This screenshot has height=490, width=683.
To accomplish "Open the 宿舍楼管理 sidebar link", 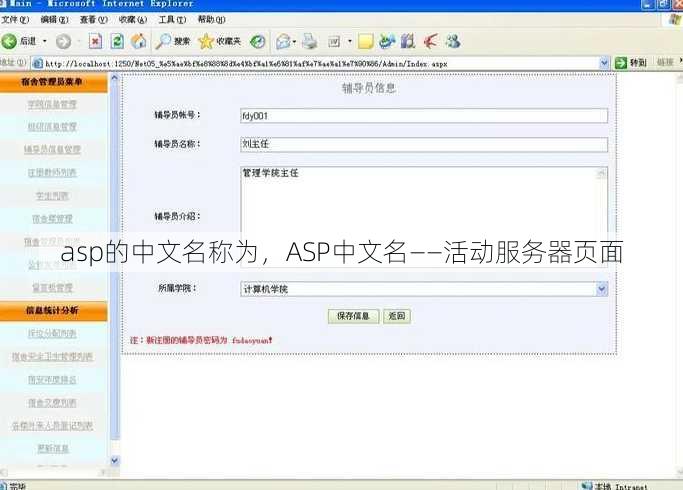I will point(52,219).
